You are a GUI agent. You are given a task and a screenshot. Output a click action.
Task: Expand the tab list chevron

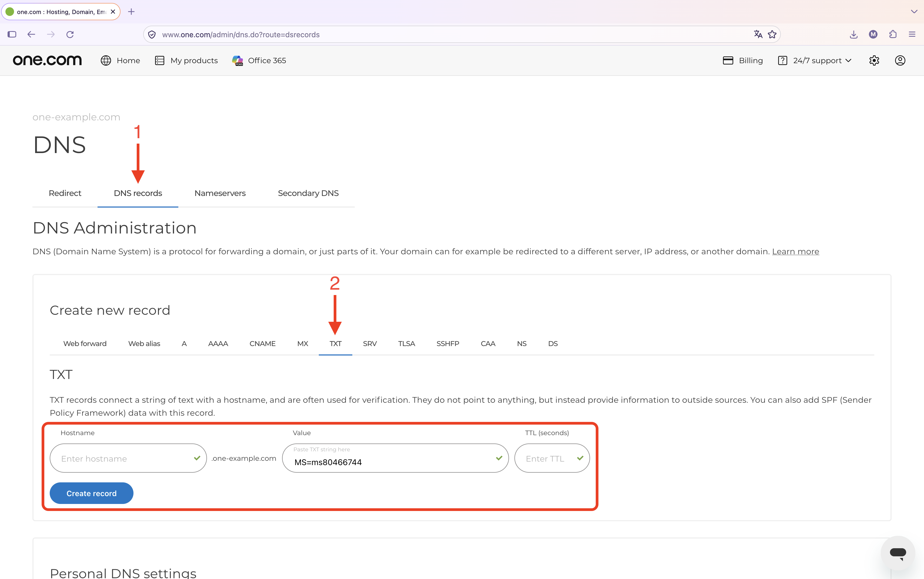(914, 12)
